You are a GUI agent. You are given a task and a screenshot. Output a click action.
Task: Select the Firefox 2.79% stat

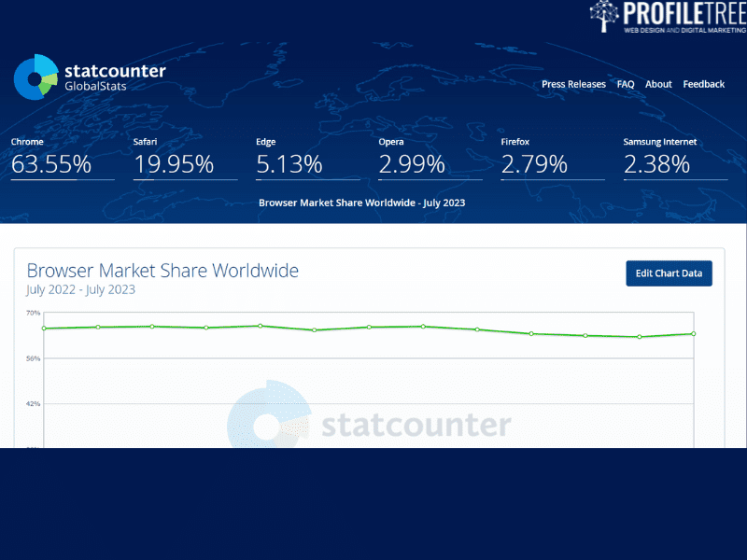coord(553,159)
